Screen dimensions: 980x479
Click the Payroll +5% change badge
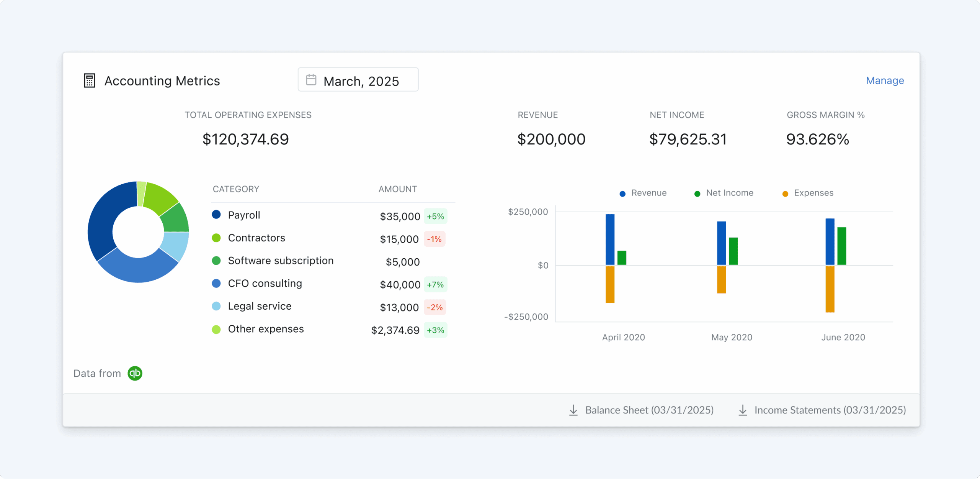[x=435, y=217]
